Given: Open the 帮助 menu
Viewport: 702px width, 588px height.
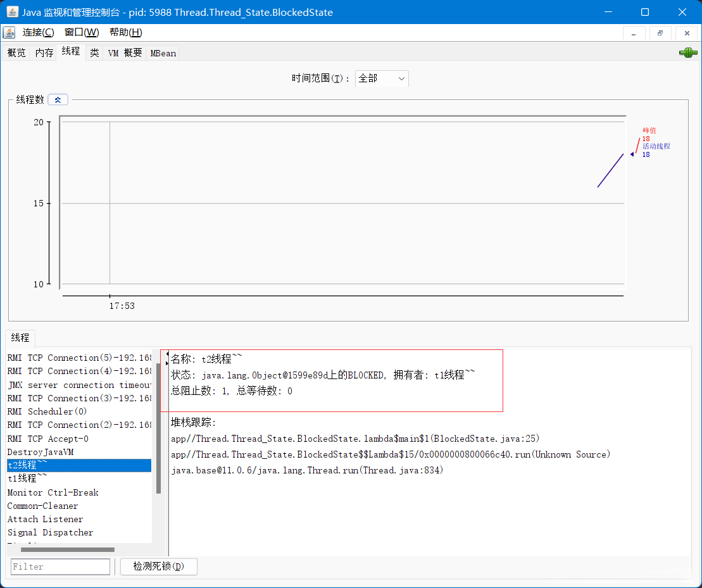Looking at the screenshot, I should coord(125,32).
